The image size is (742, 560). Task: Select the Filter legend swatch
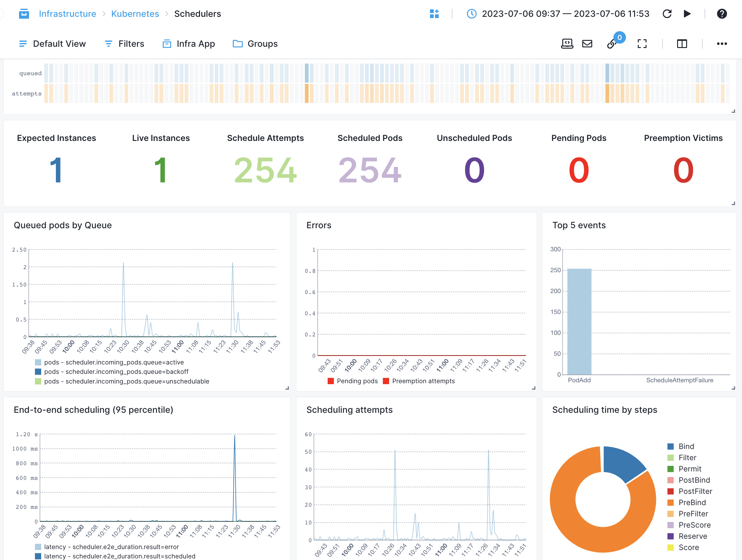click(671, 458)
